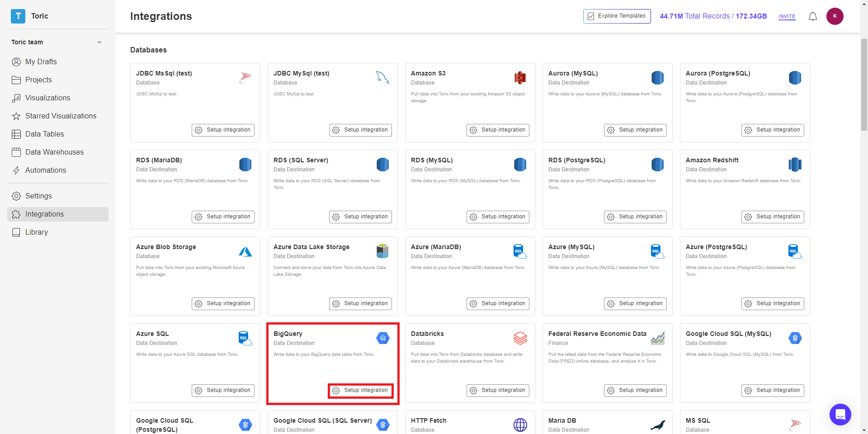This screenshot has width=868, height=434.
Task: Click the Amazon S3 service icon
Action: 520,77
